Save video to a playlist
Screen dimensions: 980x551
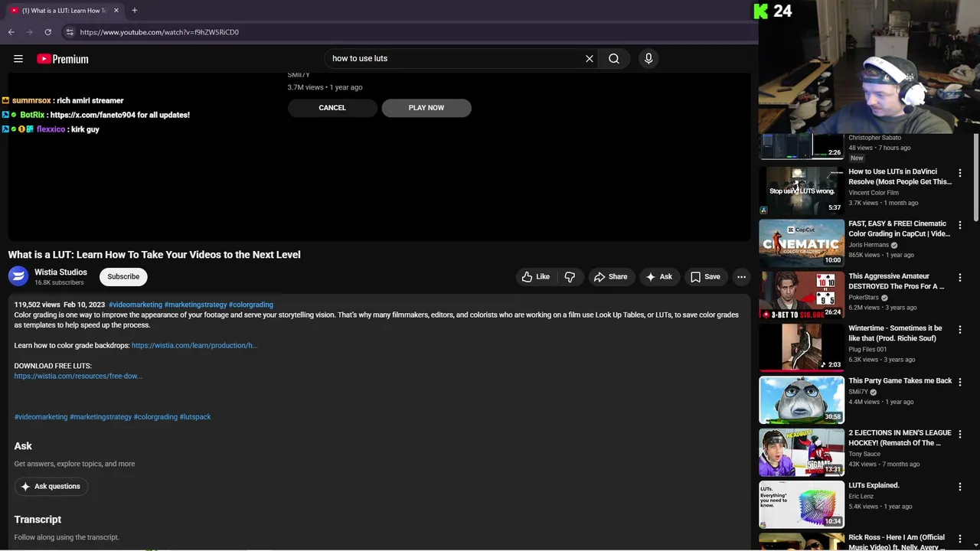point(705,277)
